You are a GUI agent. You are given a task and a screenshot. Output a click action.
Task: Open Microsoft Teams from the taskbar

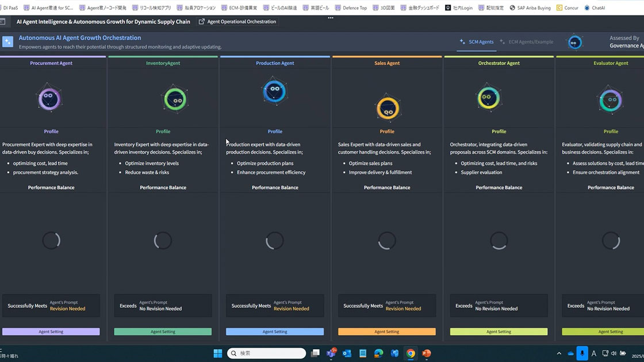(331, 353)
